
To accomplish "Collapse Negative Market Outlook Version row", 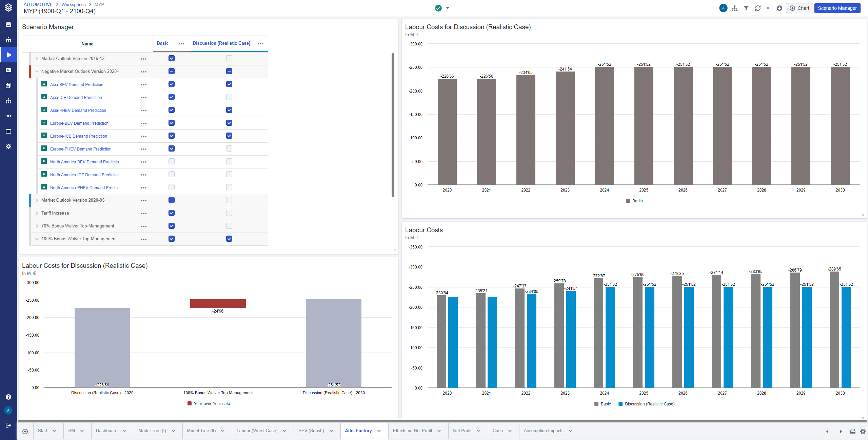I will click(x=37, y=72).
